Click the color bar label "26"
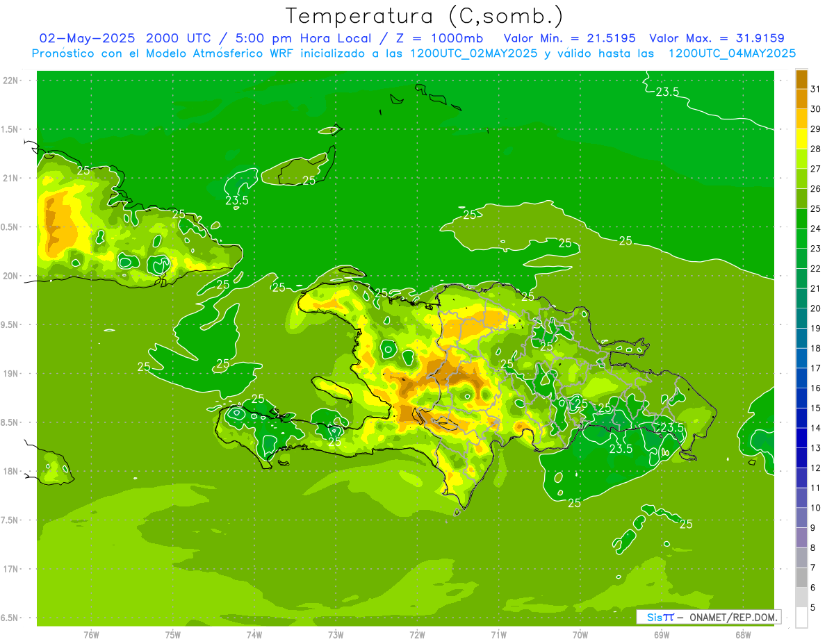The width and height of the screenshot is (834, 644). [x=815, y=188]
